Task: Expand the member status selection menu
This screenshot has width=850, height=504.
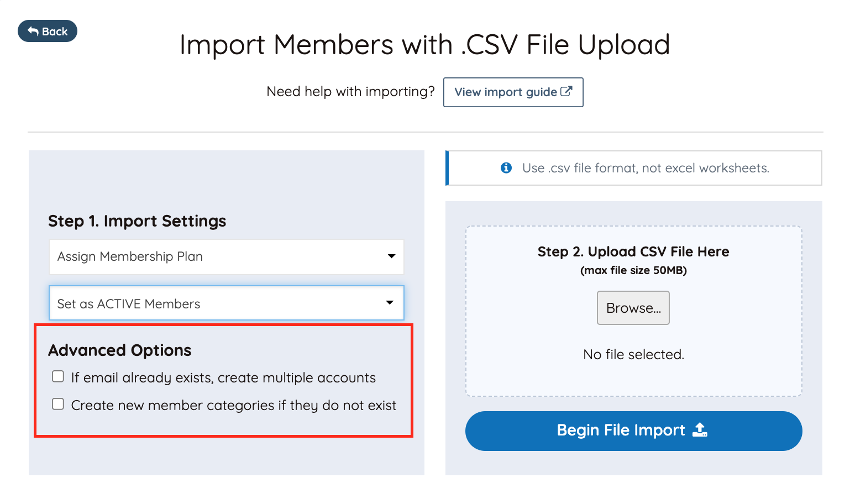Action: click(x=226, y=303)
